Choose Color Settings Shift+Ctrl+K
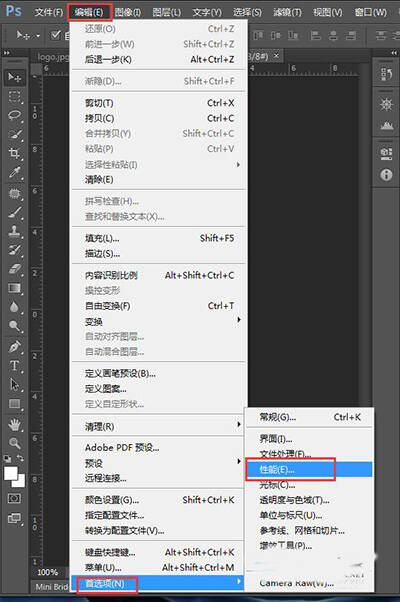The height and width of the screenshot is (602, 400). click(x=158, y=500)
